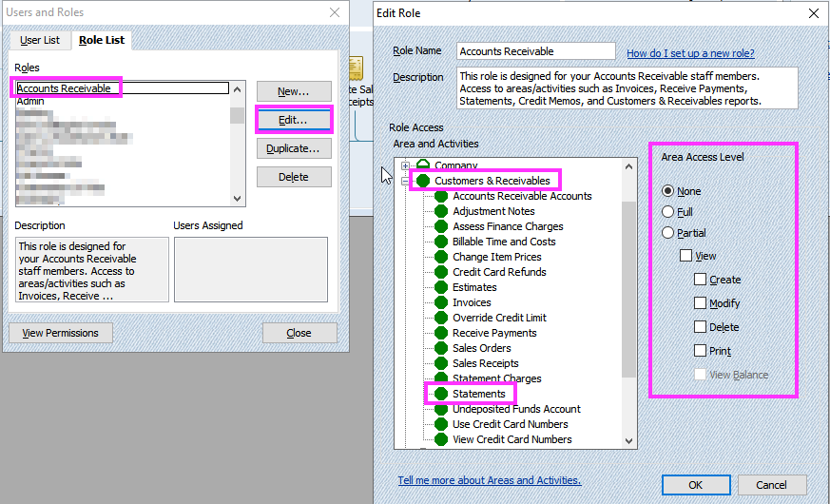This screenshot has width=830, height=504.
Task: Confirm role edits with OK
Action: pyautogui.click(x=696, y=485)
